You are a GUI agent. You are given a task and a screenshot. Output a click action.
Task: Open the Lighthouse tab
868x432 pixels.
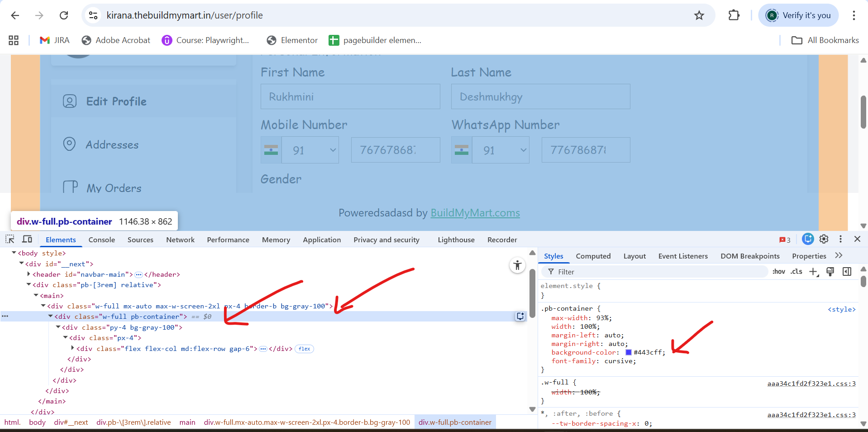click(x=456, y=240)
